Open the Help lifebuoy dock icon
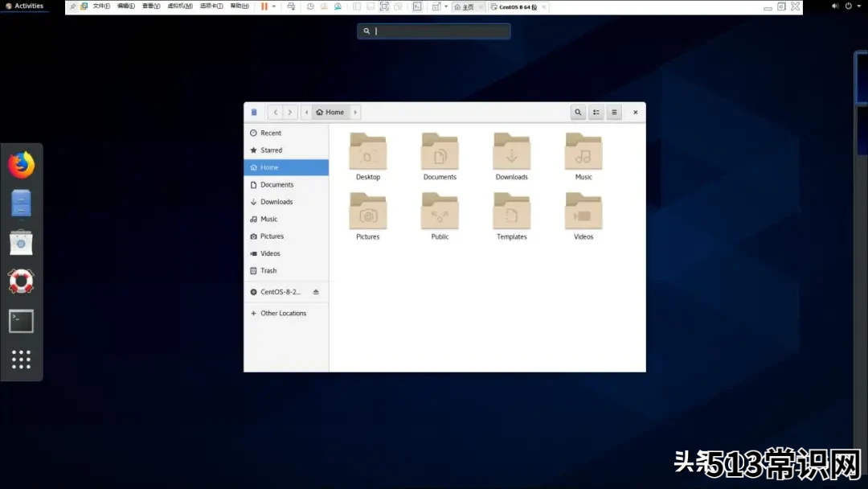 tap(21, 281)
